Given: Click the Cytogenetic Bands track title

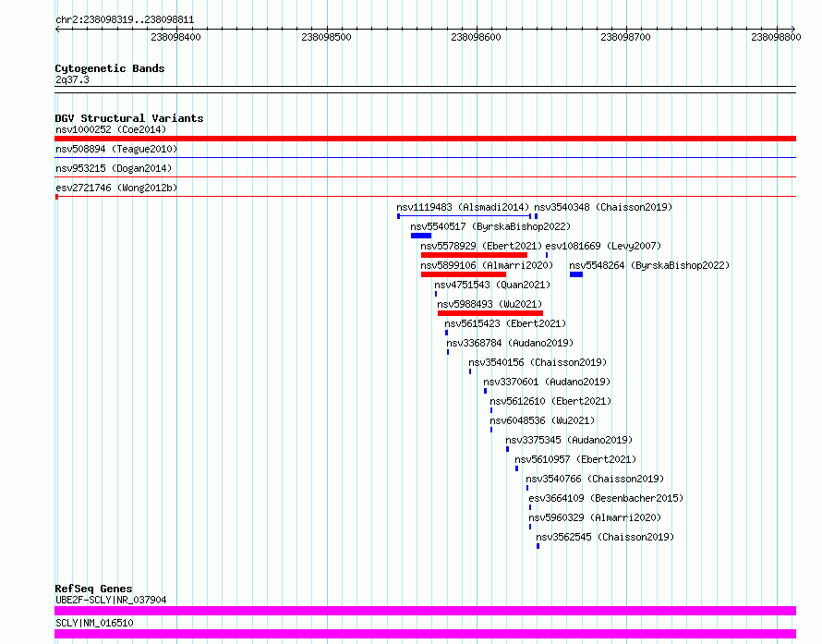Looking at the screenshot, I should pyautogui.click(x=110, y=68).
